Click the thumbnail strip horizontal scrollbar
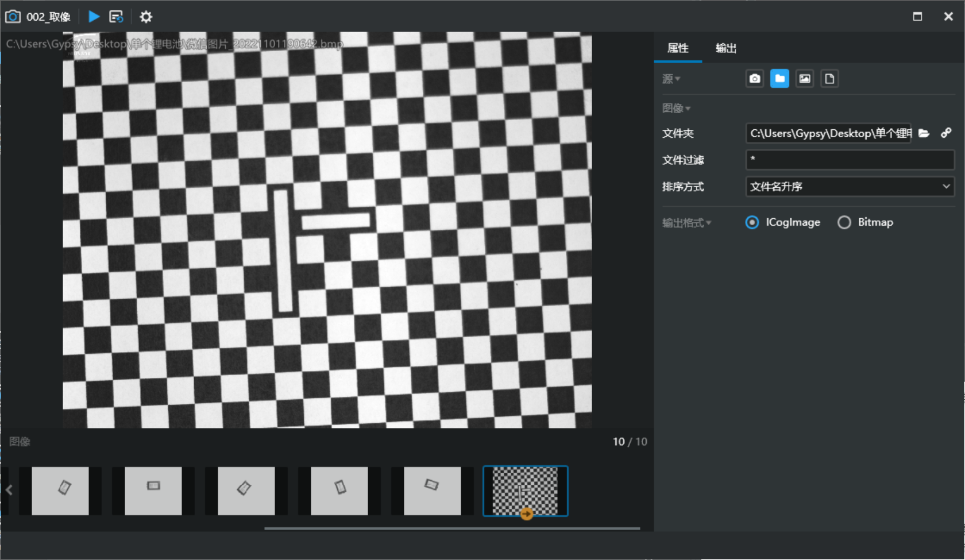The width and height of the screenshot is (965, 560). 452,528
